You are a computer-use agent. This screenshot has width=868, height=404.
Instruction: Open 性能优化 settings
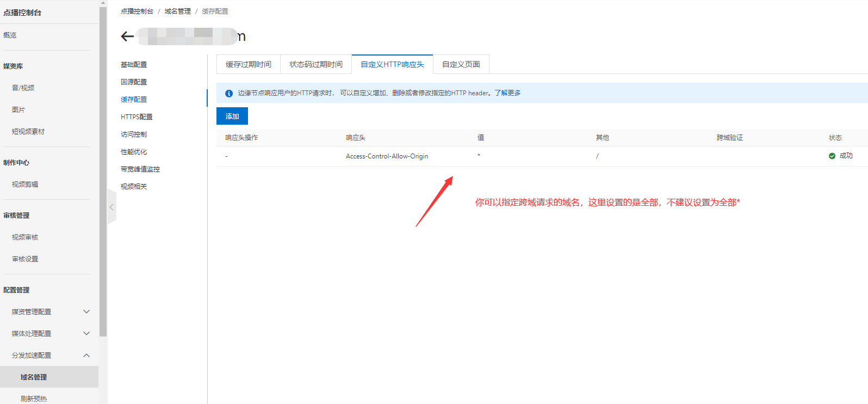134,152
